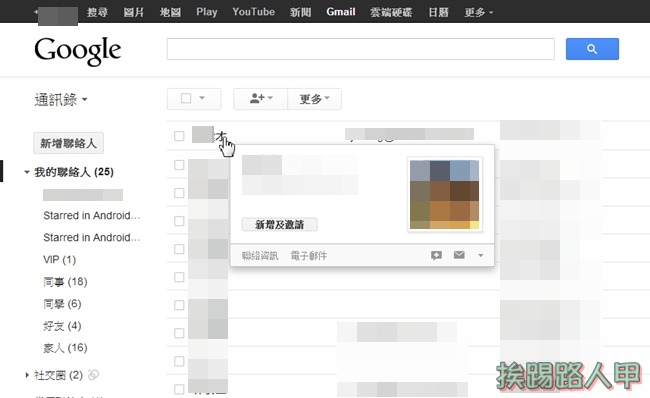Open the 更多 toolbar dropdown
Image resolution: width=650 pixels, height=398 pixels.
(315, 99)
